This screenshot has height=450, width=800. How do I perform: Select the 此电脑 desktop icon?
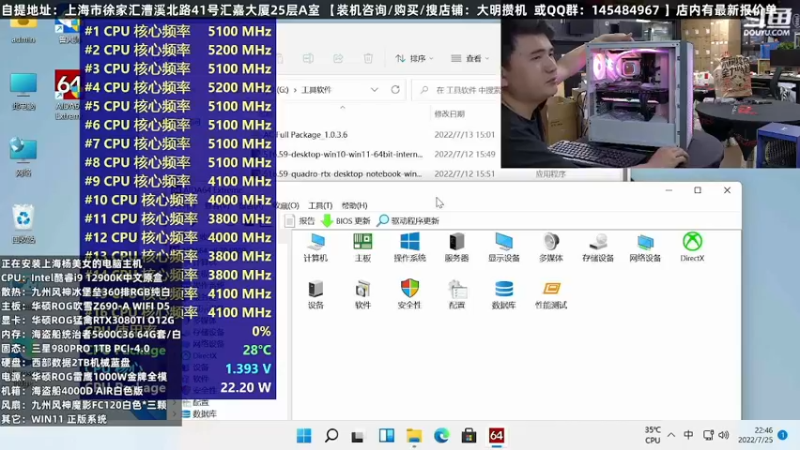(23, 92)
